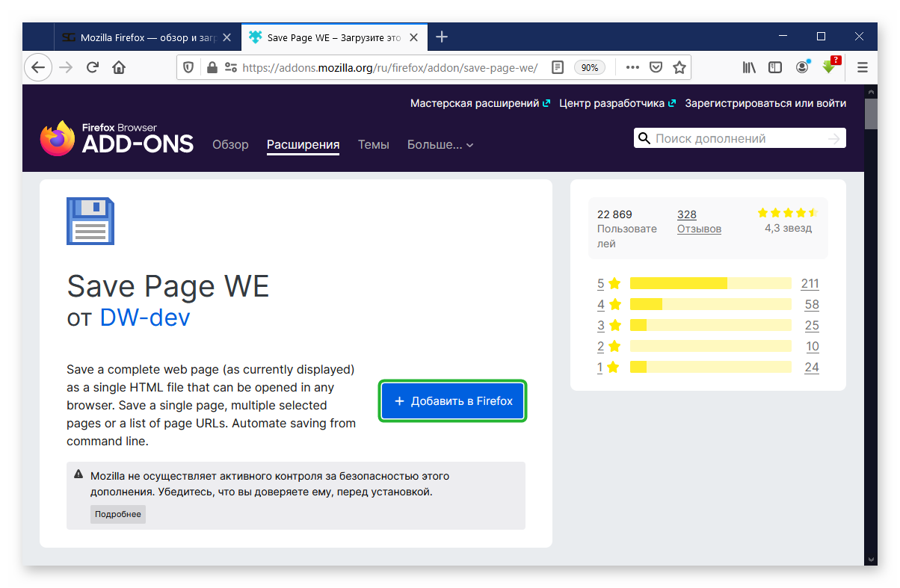Image resolution: width=900 pixels, height=588 pixels.
Task: Reload the current page
Action: tap(93, 67)
